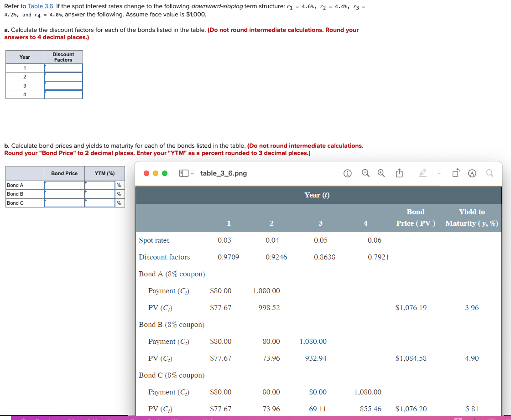Viewport: 511px width, 420px height.
Task: Click the 'Bond B (8% coupon)' label
Action: 172,325
